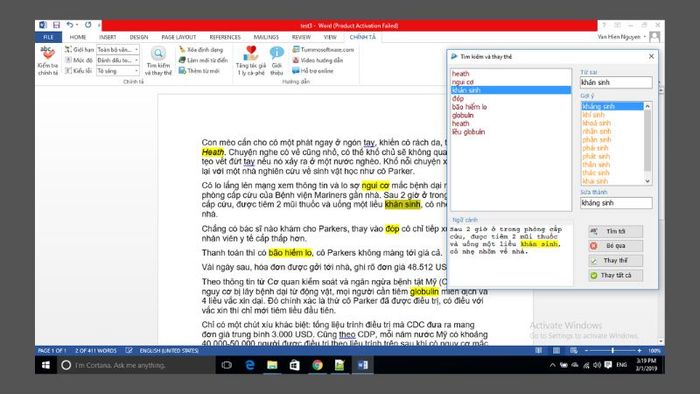Choose suggestion 'thần sinh' in Gợi ý list
The width and height of the screenshot is (700, 394).
tap(612, 164)
